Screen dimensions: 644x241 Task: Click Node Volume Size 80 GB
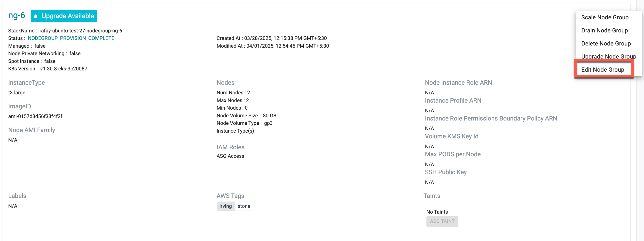point(246,116)
